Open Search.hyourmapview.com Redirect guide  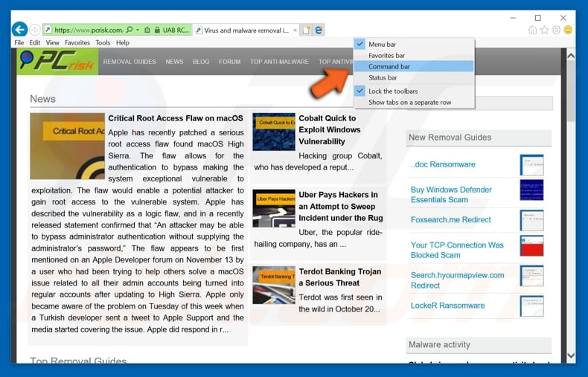[458, 280]
